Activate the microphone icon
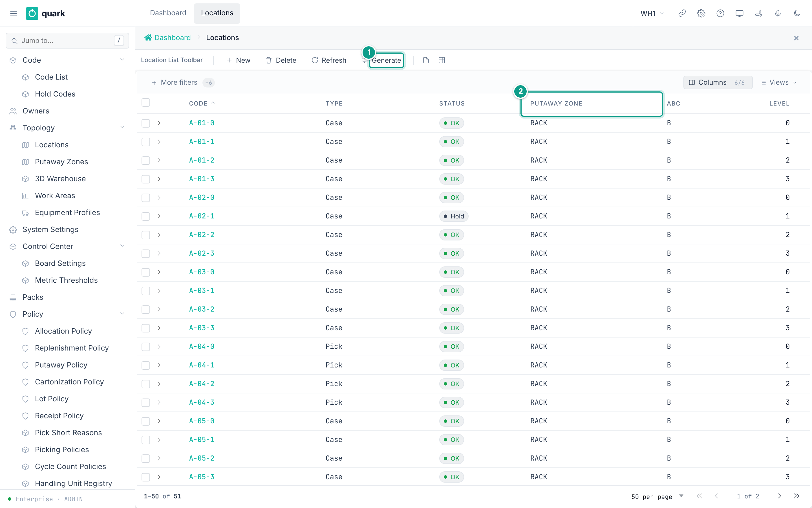Viewport: 812px width, 508px height. point(777,14)
